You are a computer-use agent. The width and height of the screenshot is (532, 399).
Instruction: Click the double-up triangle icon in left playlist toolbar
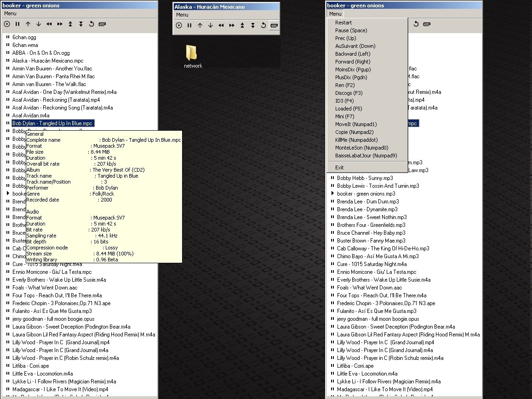(70, 24)
